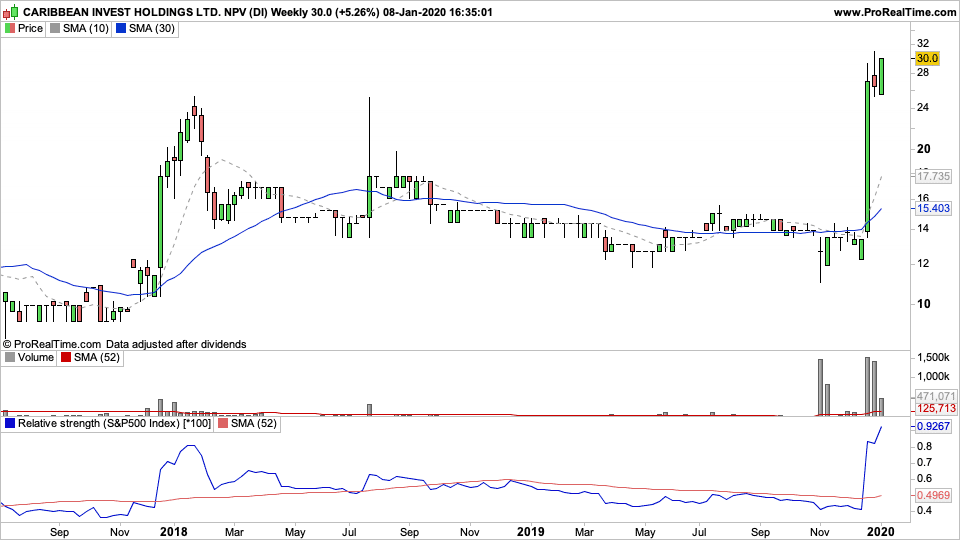Open the Volume legend label
This screenshot has width=960, height=540.
[36, 358]
